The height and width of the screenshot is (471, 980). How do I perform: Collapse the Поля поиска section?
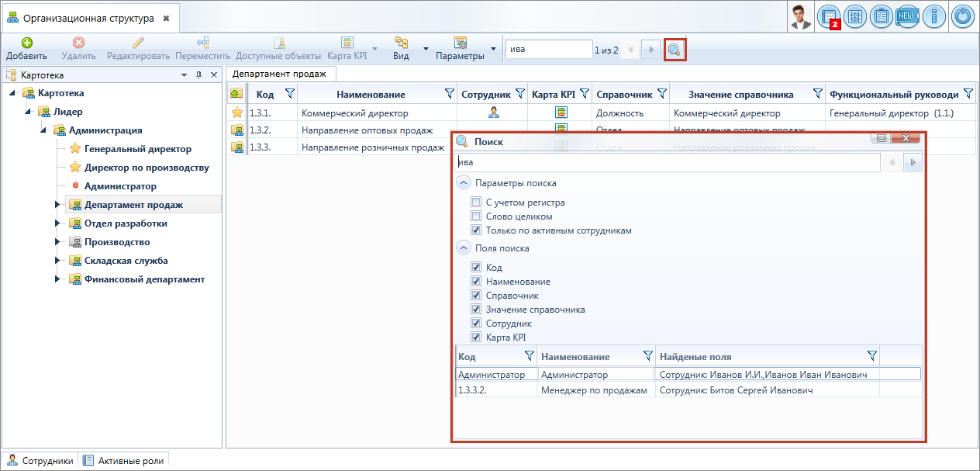[x=464, y=248]
